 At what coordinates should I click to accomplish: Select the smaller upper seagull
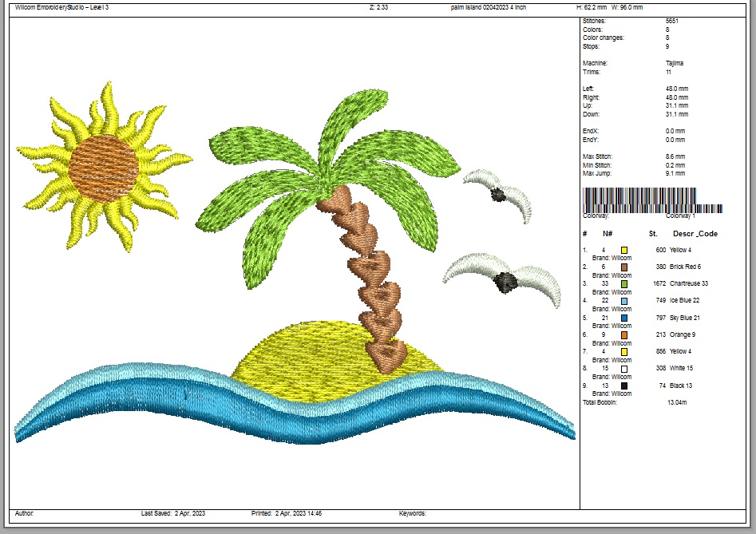(497, 193)
